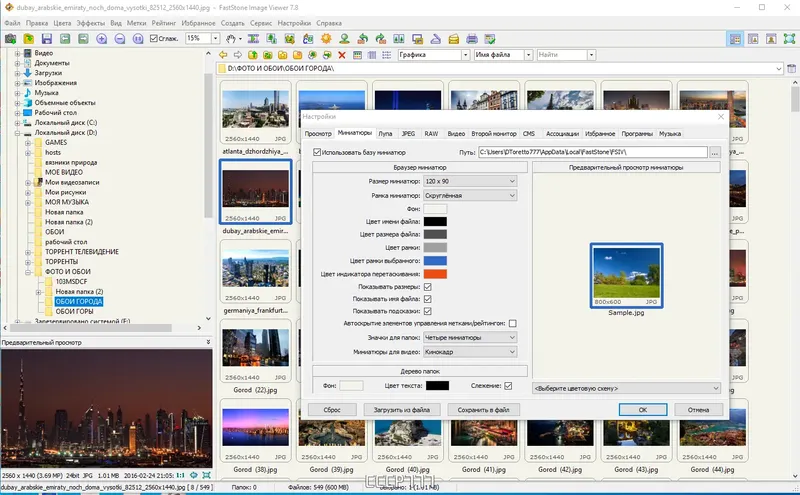Switch to the 'Лупа' settings tab
Screen dimensions: 800x495
(x=385, y=133)
